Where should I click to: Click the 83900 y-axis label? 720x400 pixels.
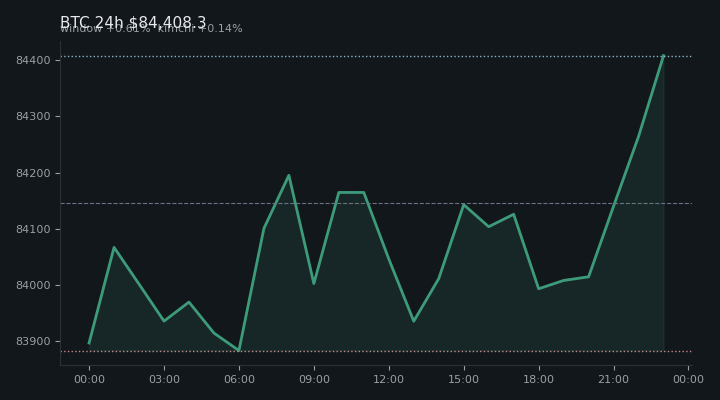tap(31, 342)
